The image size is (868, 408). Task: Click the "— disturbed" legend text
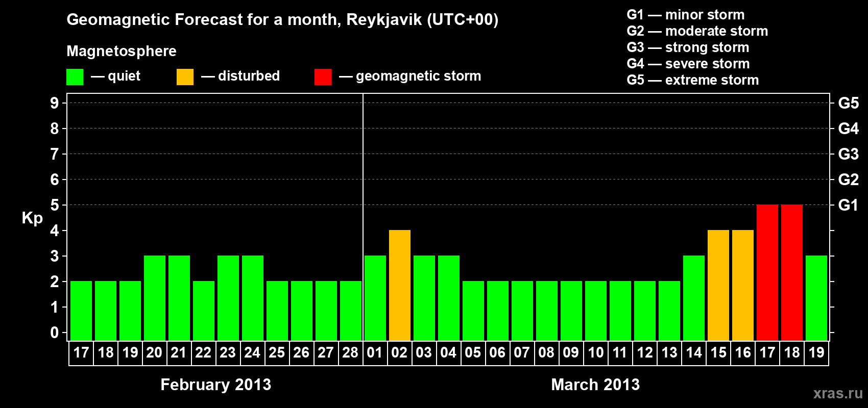(x=240, y=76)
